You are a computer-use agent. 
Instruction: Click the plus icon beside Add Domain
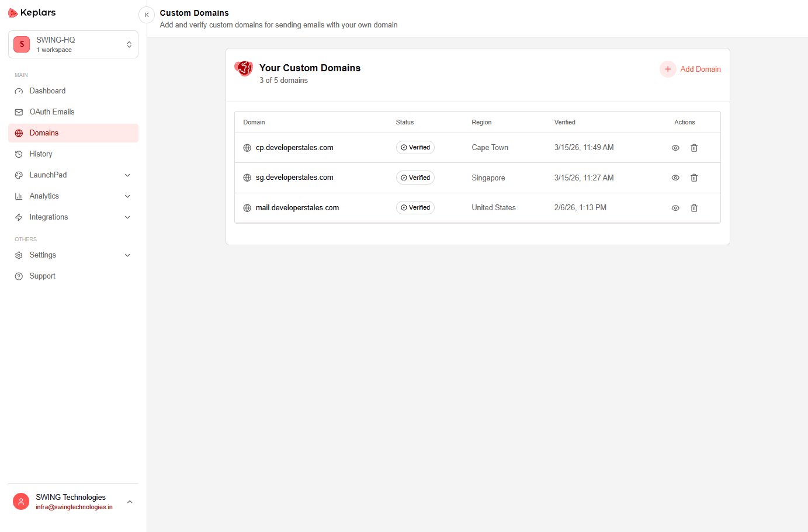[x=668, y=69]
